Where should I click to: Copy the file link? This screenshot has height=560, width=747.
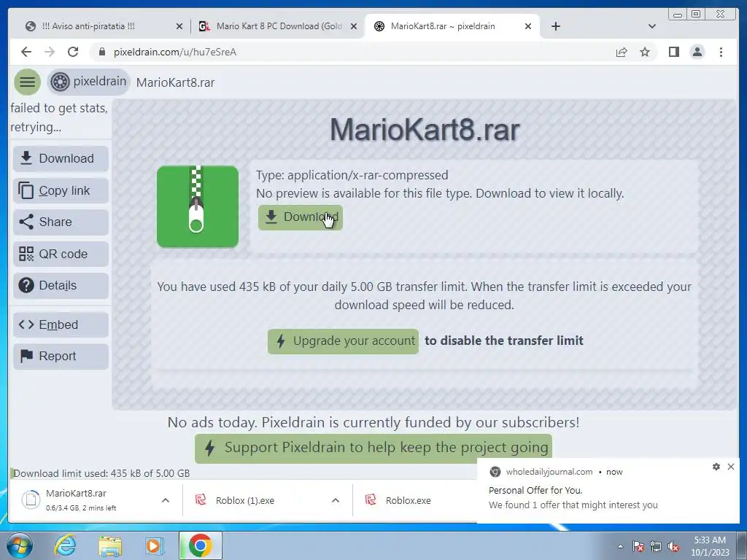[x=61, y=190]
